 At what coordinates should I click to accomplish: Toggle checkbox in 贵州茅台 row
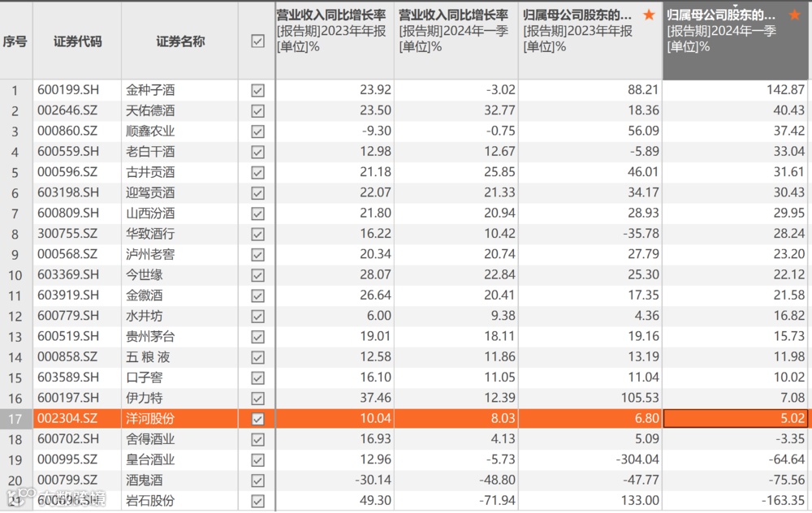tap(257, 337)
